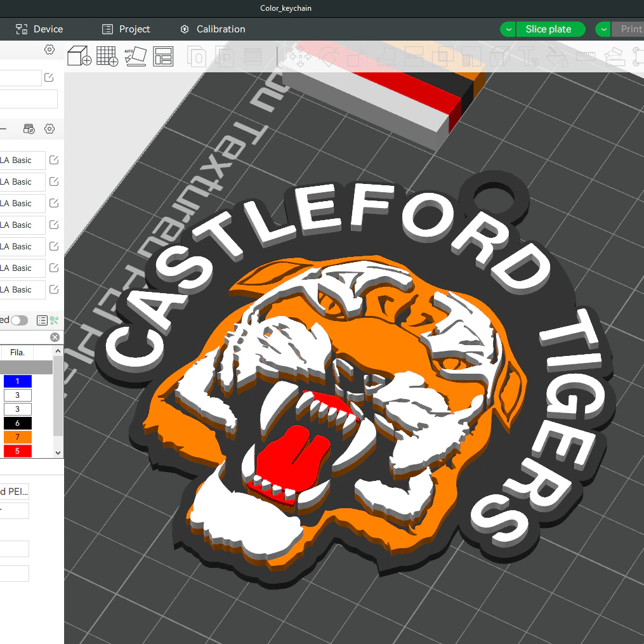Click the green compare presets icon
This screenshot has height=644, width=644.
point(54,320)
